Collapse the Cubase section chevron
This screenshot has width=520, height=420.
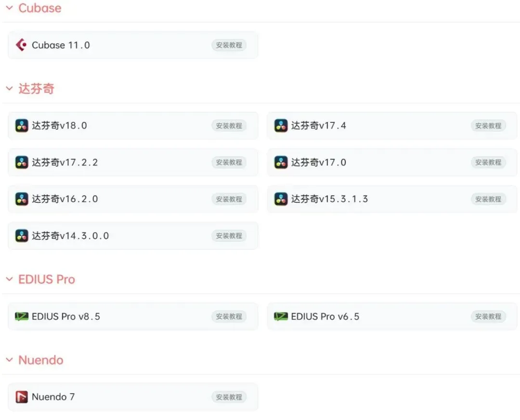click(9, 8)
